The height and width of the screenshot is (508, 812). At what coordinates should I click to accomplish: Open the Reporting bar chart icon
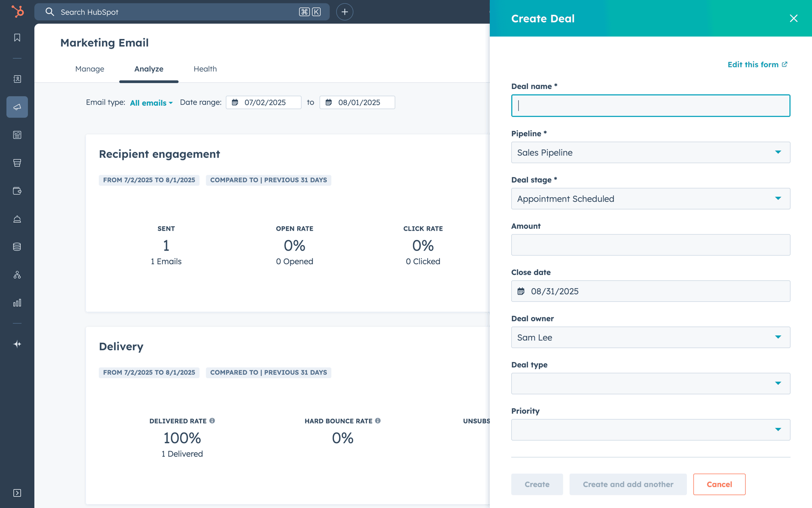[x=17, y=303]
